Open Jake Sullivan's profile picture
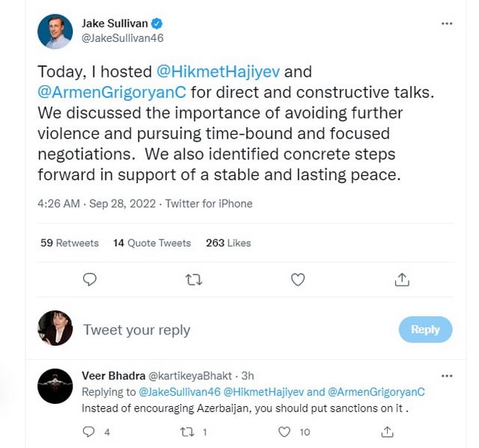479x448 pixels. (55, 31)
